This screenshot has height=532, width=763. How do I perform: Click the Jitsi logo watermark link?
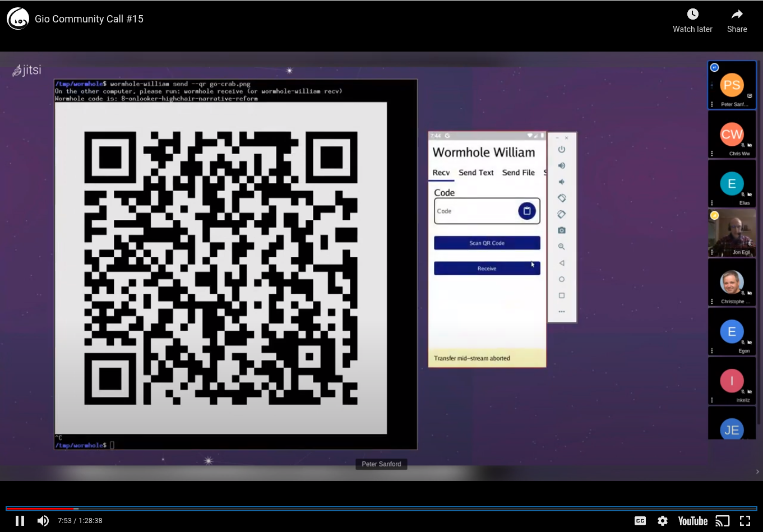pyautogui.click(x=27, y=70)
